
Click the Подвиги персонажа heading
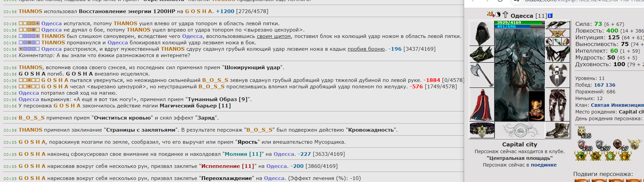(x=603, y=174)
